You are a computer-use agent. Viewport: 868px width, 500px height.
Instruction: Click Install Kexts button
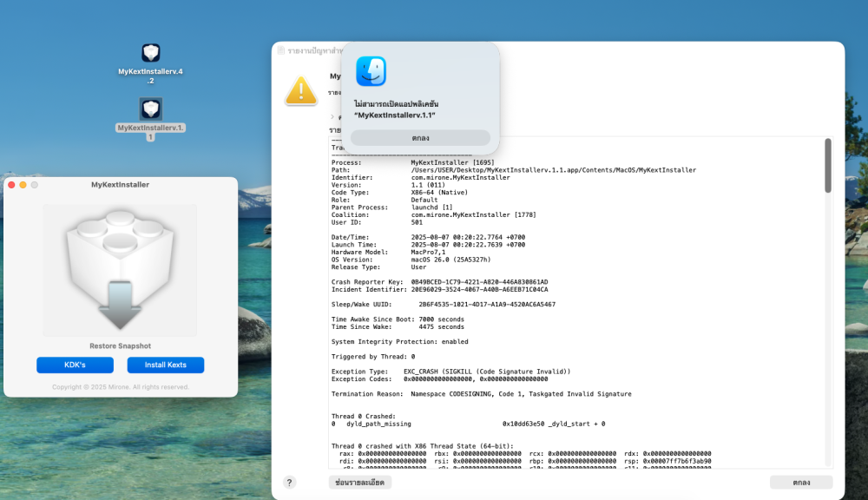(x=166, y=365)
